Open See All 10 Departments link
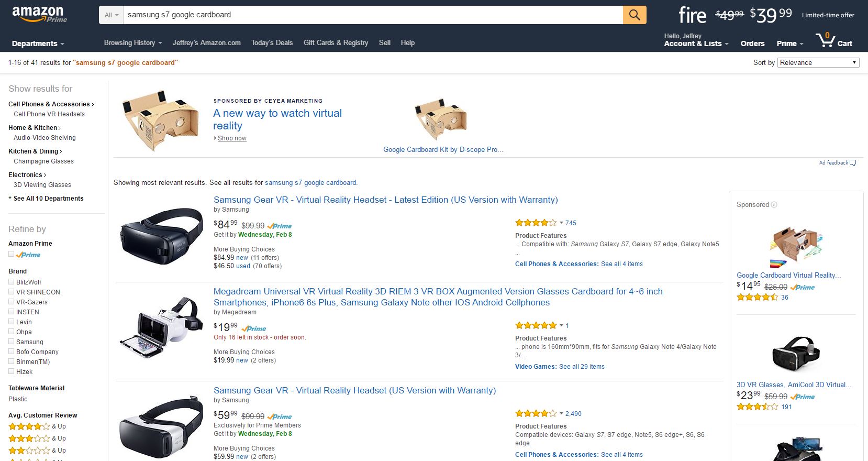868x461 pixels. click(x=48, y=199)
